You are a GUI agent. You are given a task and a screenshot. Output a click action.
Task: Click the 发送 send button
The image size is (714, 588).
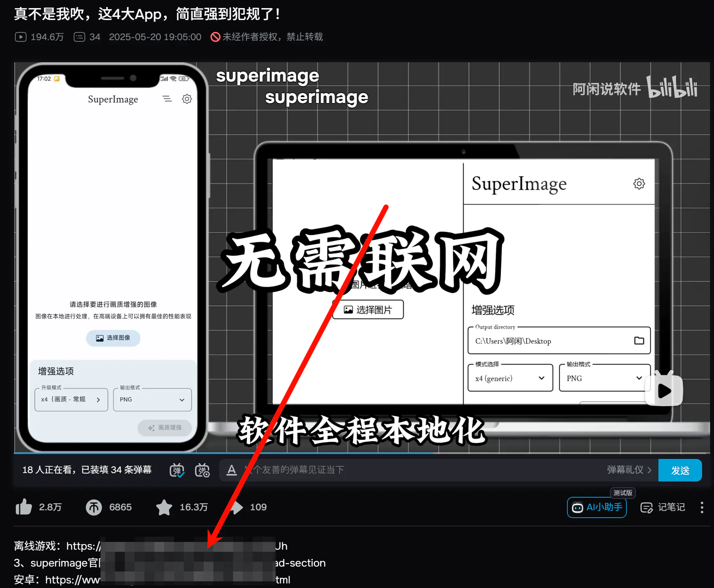pyautogui.click(x=680, y=470)
